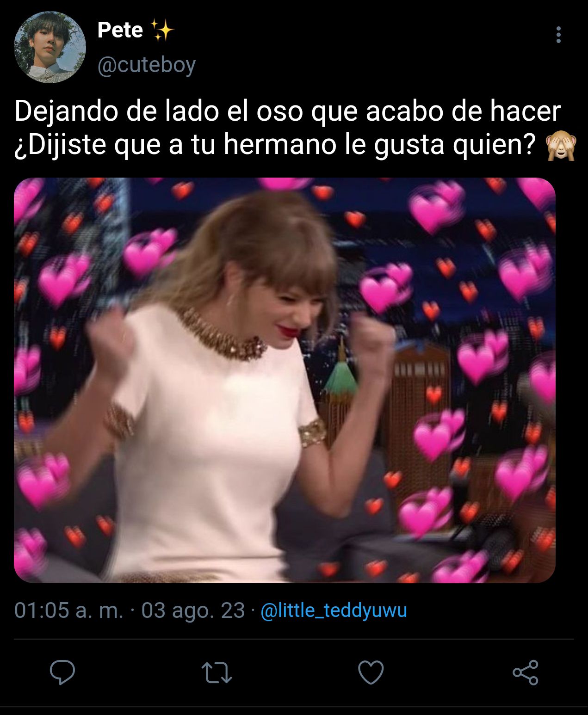Click the sparkles emoji next to Pete
Screen dimensions: 588x715
(x=162, y=31)
